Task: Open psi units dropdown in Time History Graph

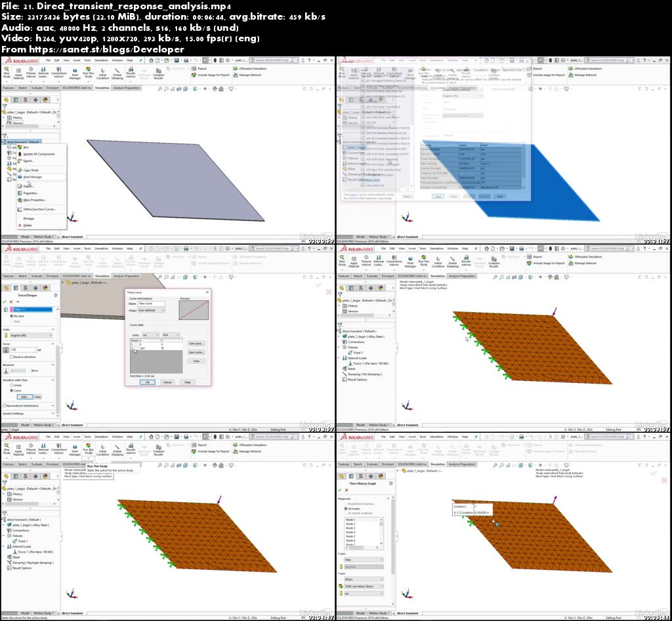Action: (364, 593)
